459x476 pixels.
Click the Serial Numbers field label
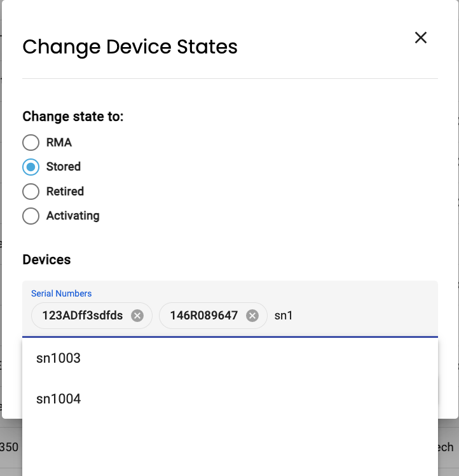point(61,293)
